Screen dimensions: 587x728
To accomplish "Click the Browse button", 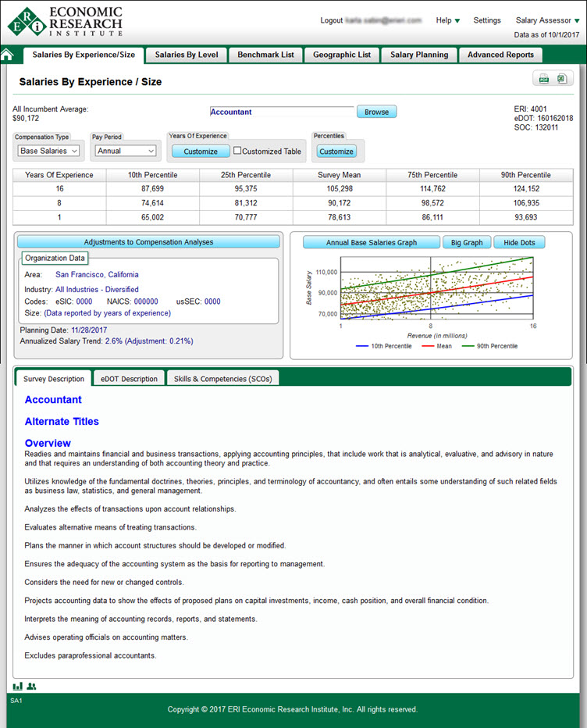I will pyautogui.click(x=376, y=112).
